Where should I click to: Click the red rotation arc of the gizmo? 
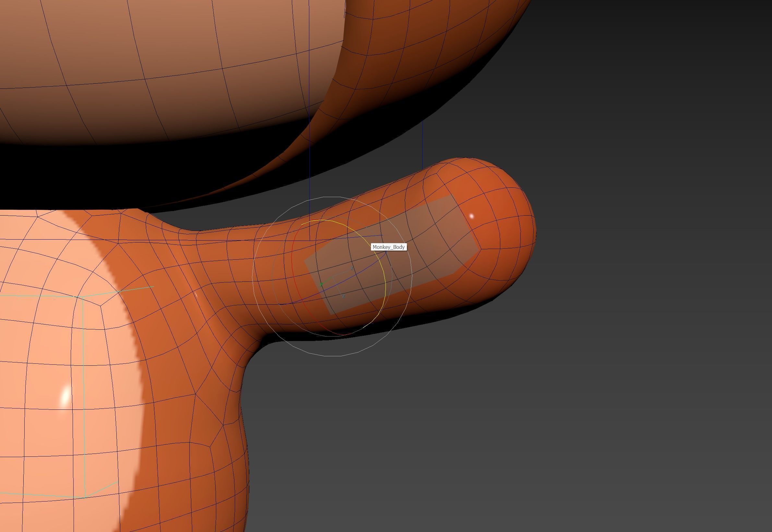(x=292, y=263)
